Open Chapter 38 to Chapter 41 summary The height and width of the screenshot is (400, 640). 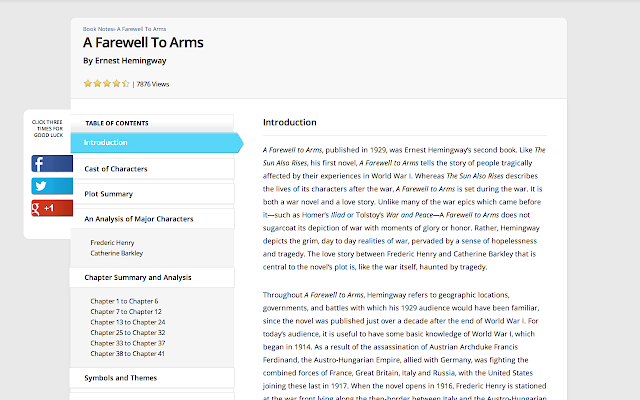tap(127, 353)
